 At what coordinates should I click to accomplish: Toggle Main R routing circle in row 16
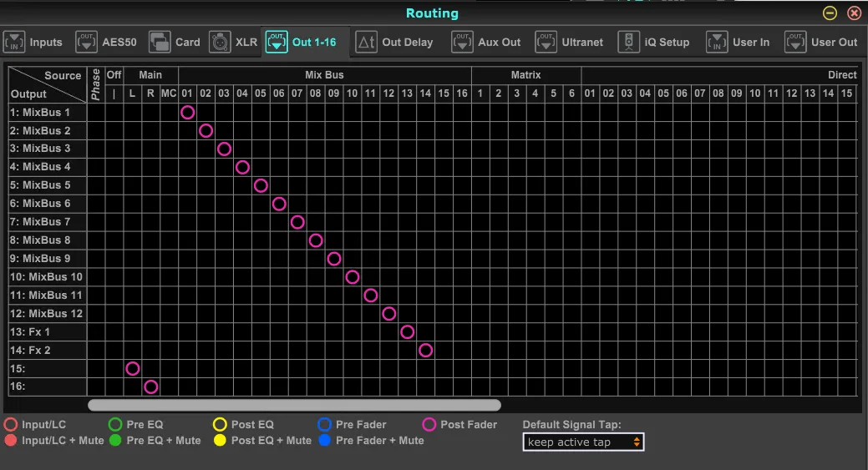point(150,387)
